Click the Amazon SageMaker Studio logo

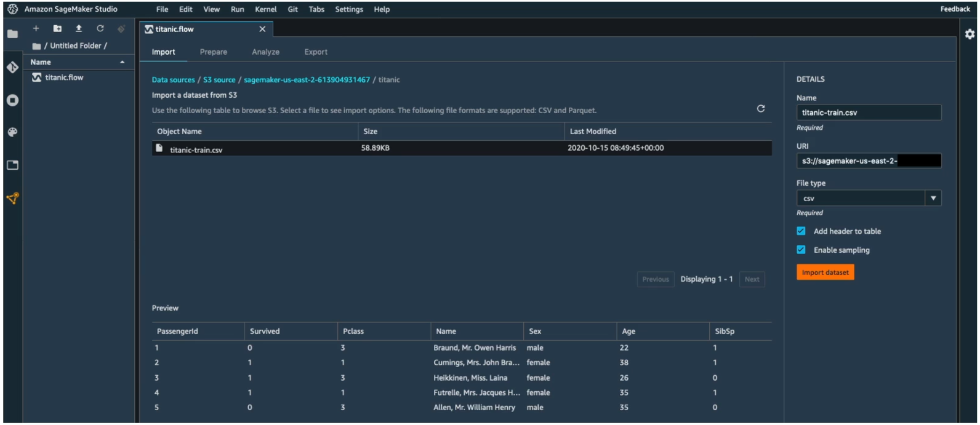point(12,9)
